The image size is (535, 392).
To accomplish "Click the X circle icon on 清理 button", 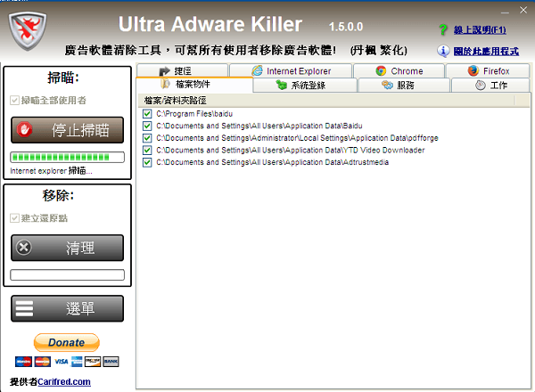I will [x=24, y=248].
